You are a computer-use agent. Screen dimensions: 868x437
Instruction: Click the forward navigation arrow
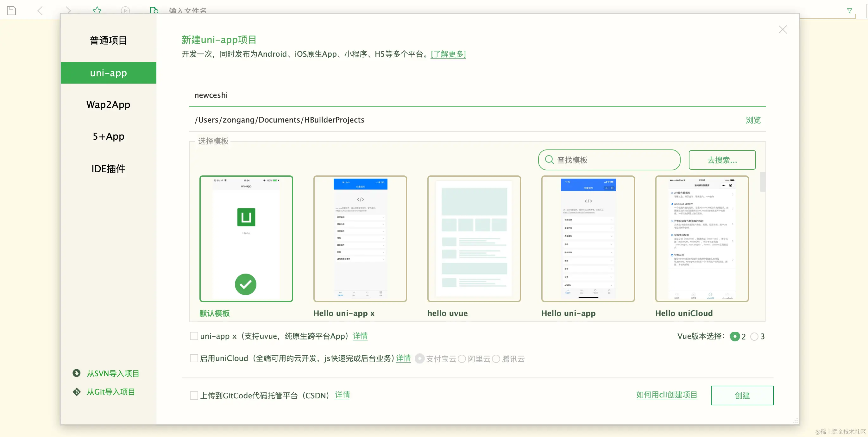click(x=68, y=10)
